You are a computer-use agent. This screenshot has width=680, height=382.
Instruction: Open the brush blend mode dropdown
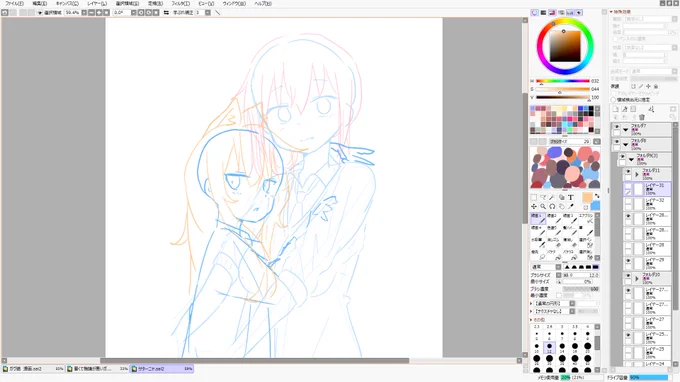pyautogui.click(x=559, y=267)
